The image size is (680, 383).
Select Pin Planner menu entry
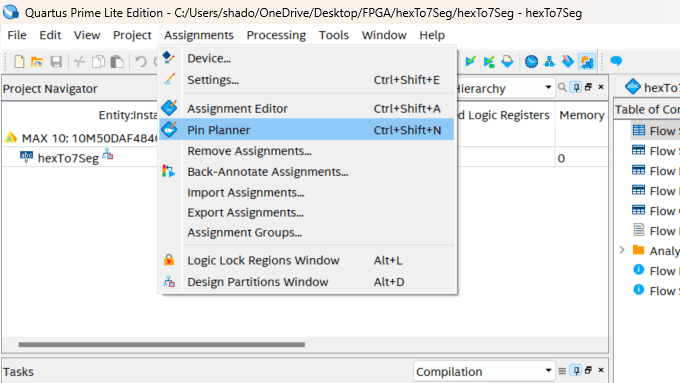coord(307,130)
